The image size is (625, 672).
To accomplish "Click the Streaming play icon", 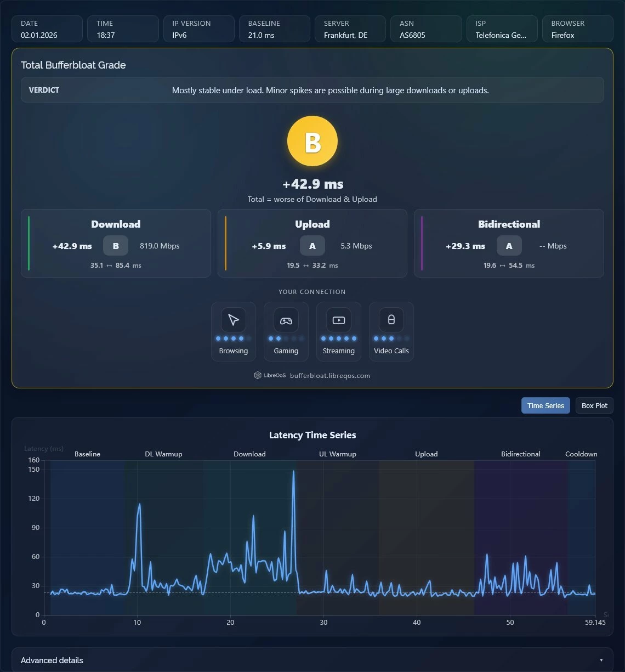I will 339,320.
